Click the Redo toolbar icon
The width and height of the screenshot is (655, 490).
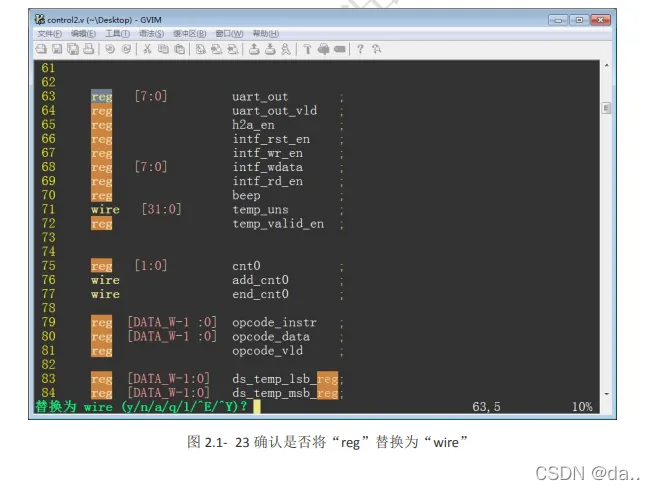pyautogui.click(x=126, y=49)
